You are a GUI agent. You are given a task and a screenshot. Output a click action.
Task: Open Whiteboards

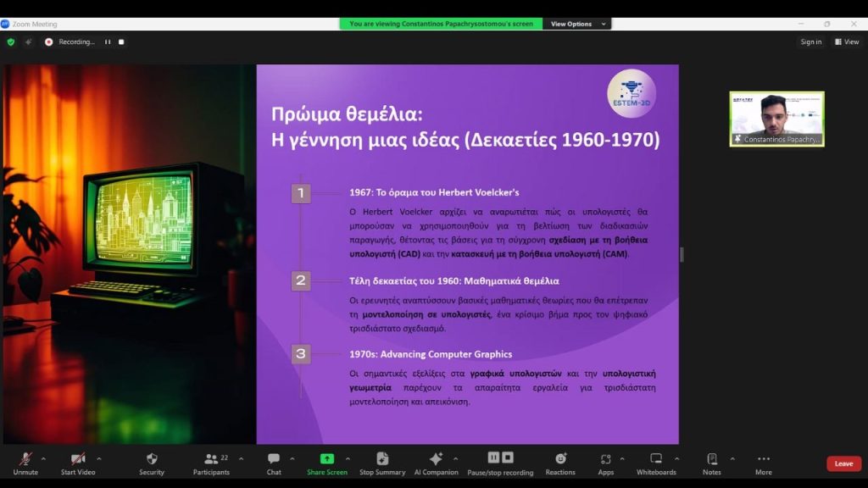pos(656,463)
